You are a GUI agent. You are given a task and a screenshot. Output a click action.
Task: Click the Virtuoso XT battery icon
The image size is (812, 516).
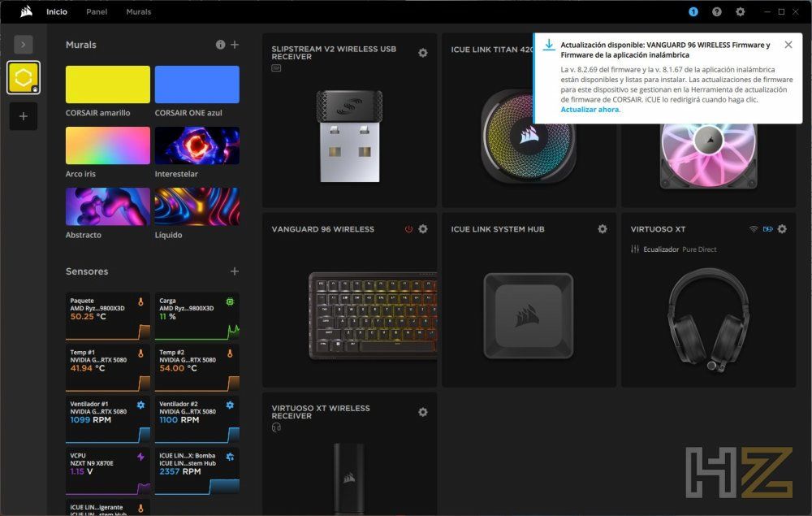click(767, 229)
